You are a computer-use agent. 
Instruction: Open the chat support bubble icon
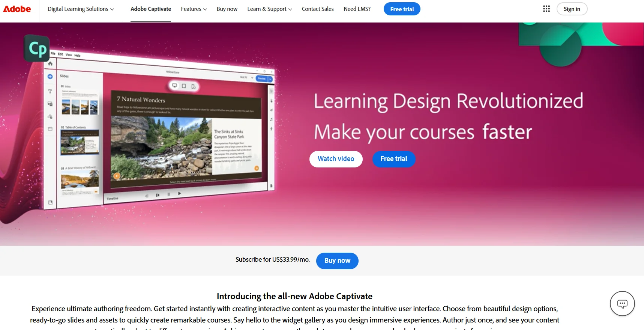click(x=622, y=304)
